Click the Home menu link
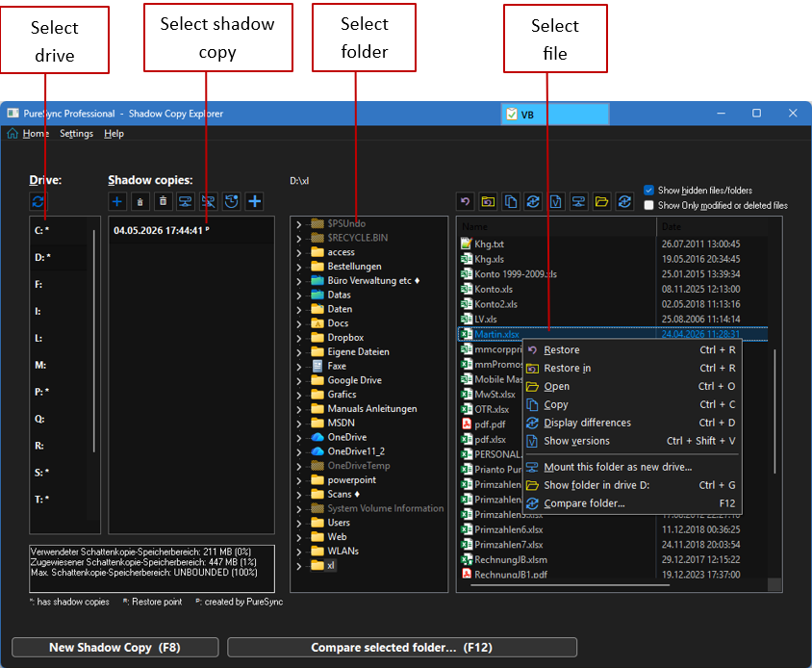The image size is (812, 668). 36,134
